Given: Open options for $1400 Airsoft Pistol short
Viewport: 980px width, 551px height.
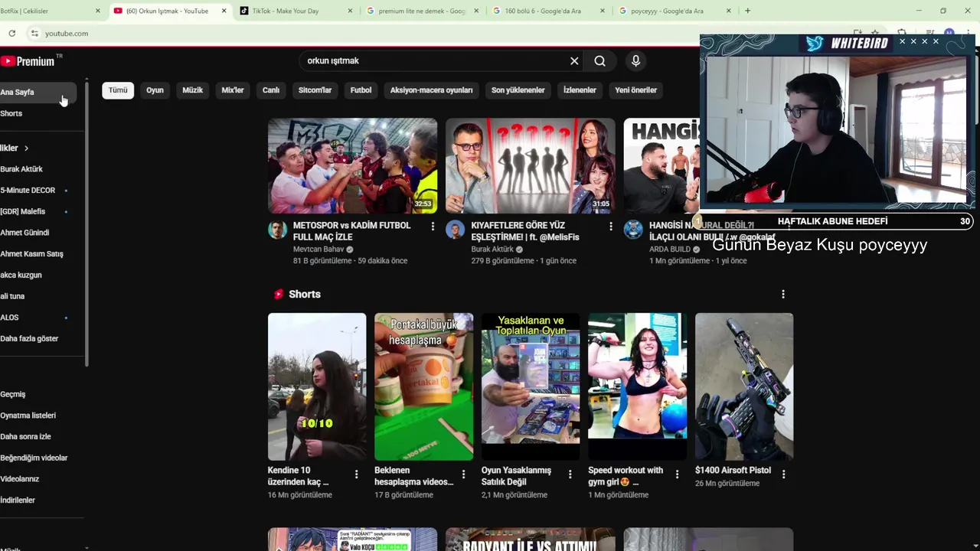Looking at the screenshot, I should point(783,474).
